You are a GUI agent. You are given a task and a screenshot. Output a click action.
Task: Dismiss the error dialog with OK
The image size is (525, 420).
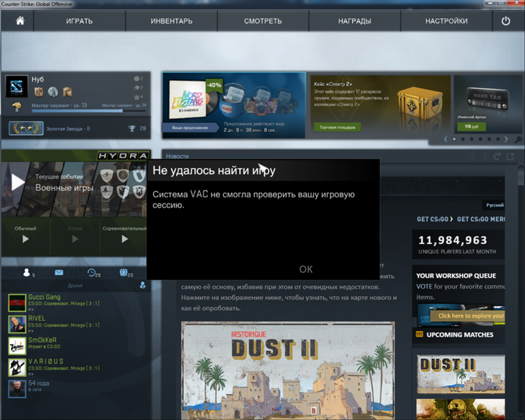point(306,269)
